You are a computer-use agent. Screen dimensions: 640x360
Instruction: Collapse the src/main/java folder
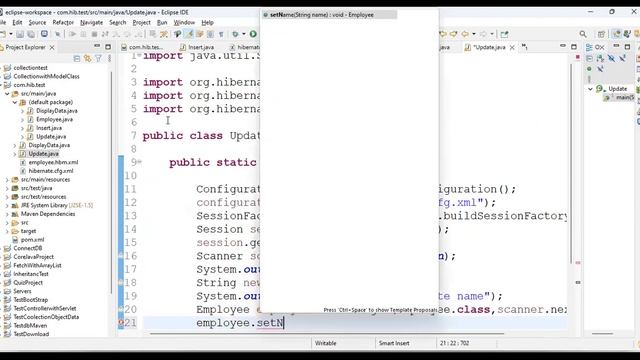pos(7,93)
